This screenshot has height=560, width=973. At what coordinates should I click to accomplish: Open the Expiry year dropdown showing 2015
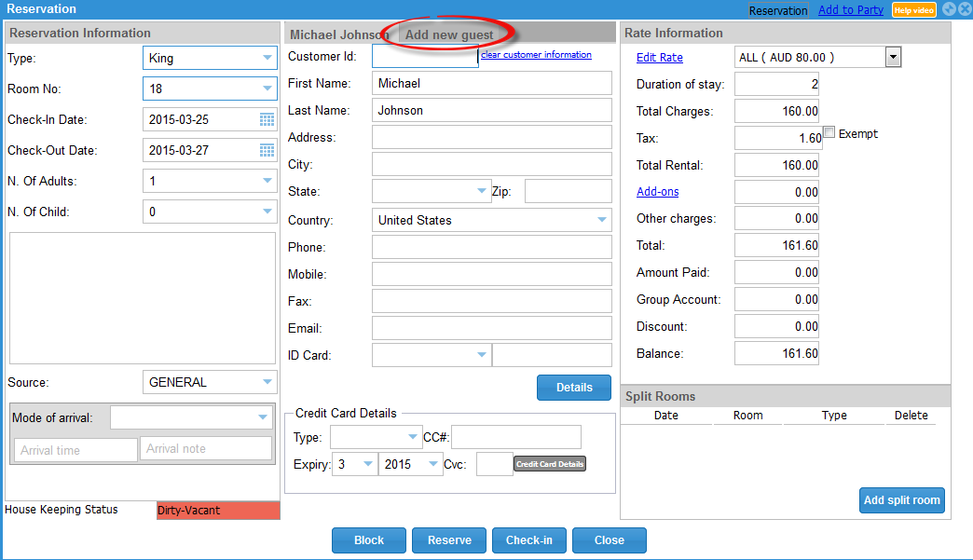[410, 464]
